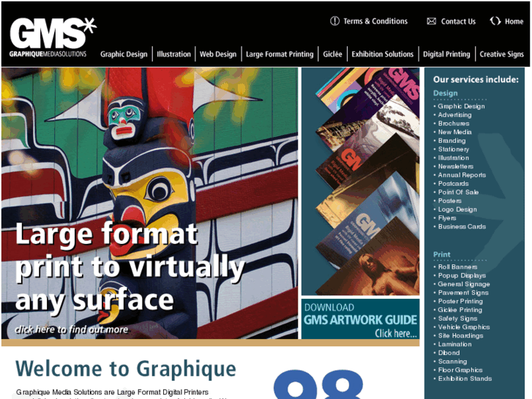Open the Web Design menu item
The height and width of the screenshot is (399, 532).
tap(218, 54)
